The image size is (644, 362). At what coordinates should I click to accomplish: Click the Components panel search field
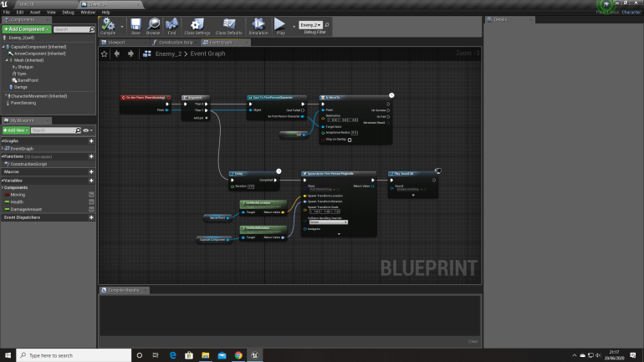[71, 29]
